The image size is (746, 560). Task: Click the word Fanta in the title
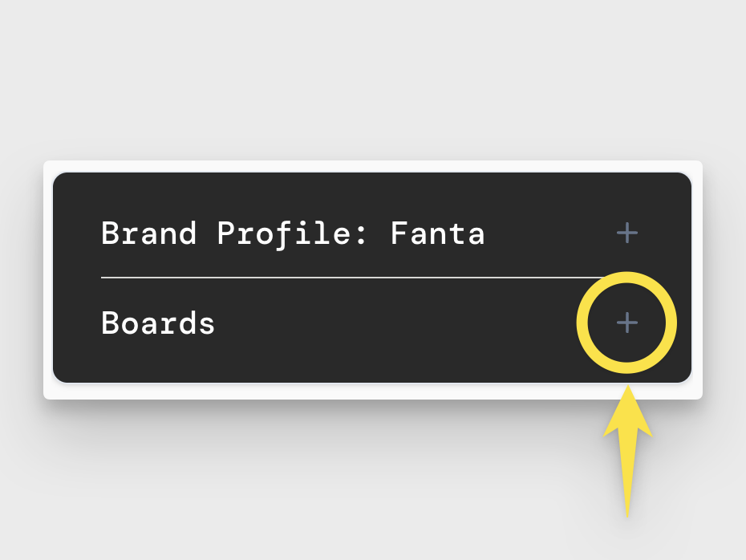(x=437, y=233)
